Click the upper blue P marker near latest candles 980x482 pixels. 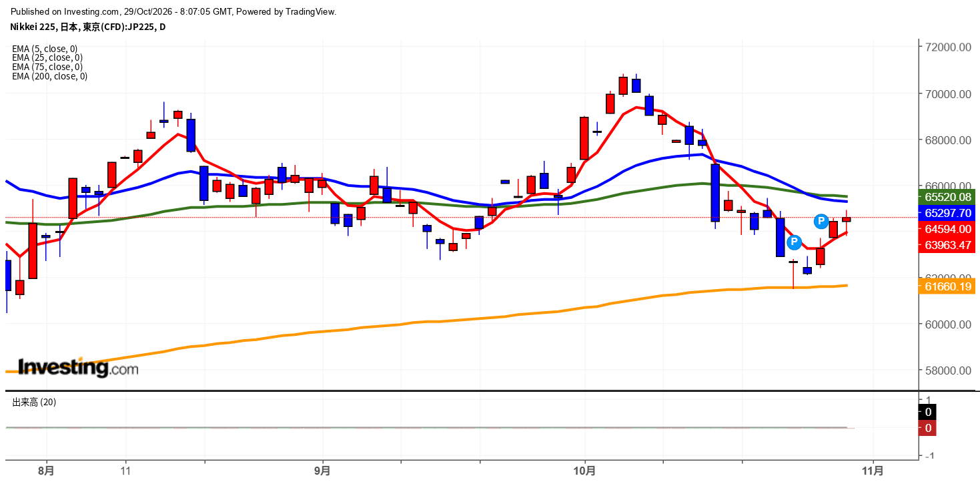[x=821, y=221]
